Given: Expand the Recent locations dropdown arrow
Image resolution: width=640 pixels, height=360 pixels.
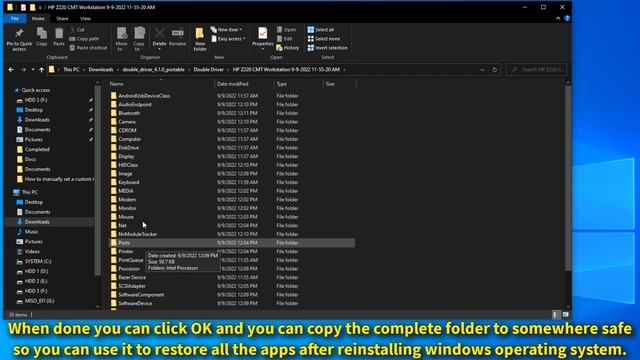Looking at the screenshot, I should tap(33, 70).
